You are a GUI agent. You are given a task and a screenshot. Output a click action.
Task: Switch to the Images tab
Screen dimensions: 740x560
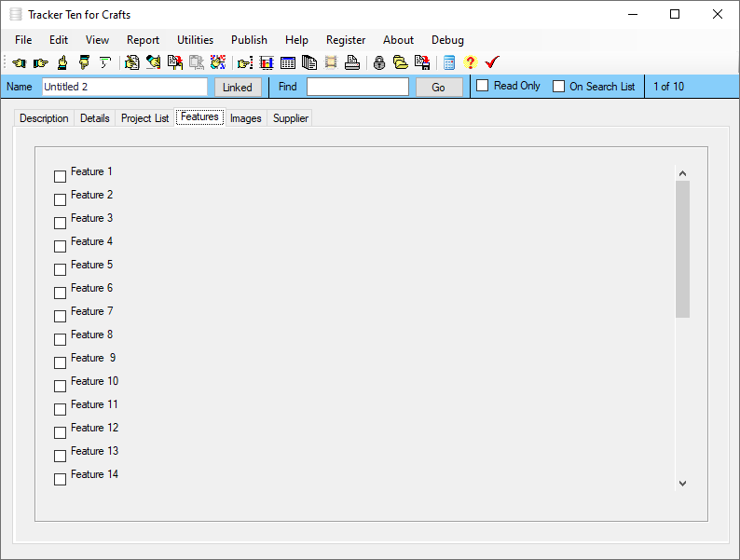[245, 118]
